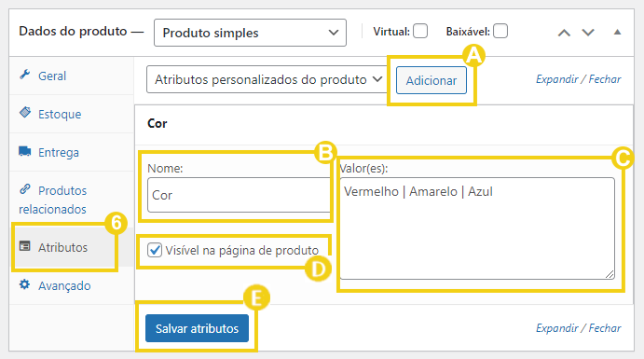Click the Salvar atributos button

pyautogui.click(x=198, y=328)
